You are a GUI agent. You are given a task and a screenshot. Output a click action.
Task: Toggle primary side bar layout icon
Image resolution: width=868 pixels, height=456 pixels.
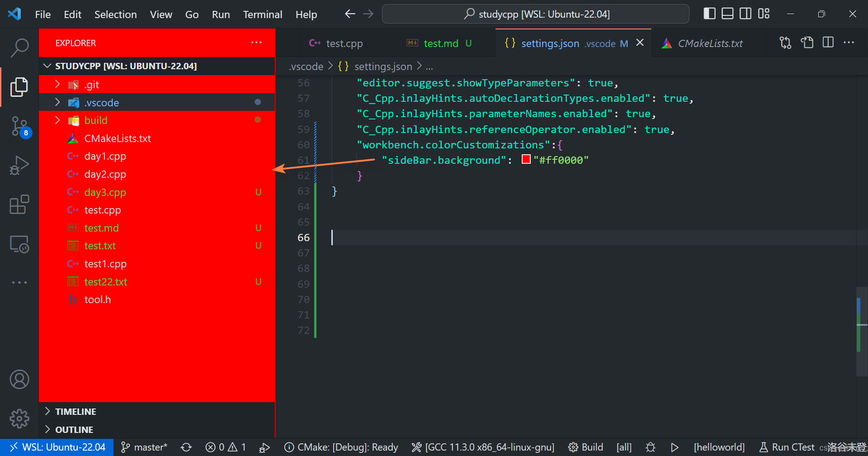[x=709, y=14]
